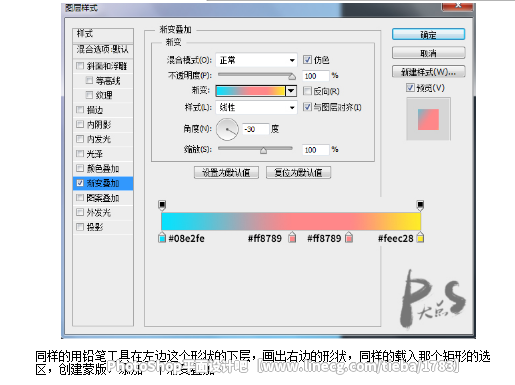The height and width of the screenshot is (385, 515).
Task: Enable the 反向 reverse checkbox
Action: click(307, 91)
